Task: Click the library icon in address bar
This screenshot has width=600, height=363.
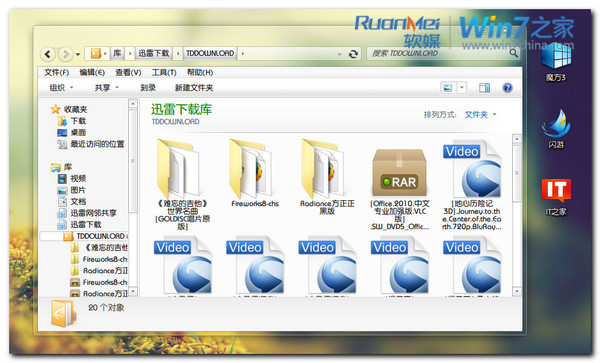Action: tap(95, 54)
